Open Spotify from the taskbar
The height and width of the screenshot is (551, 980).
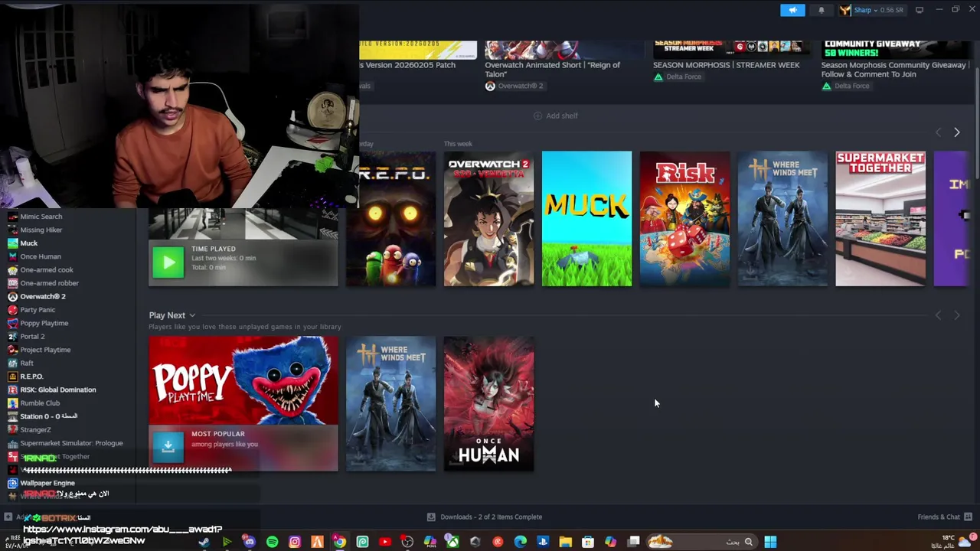point(273,542)
